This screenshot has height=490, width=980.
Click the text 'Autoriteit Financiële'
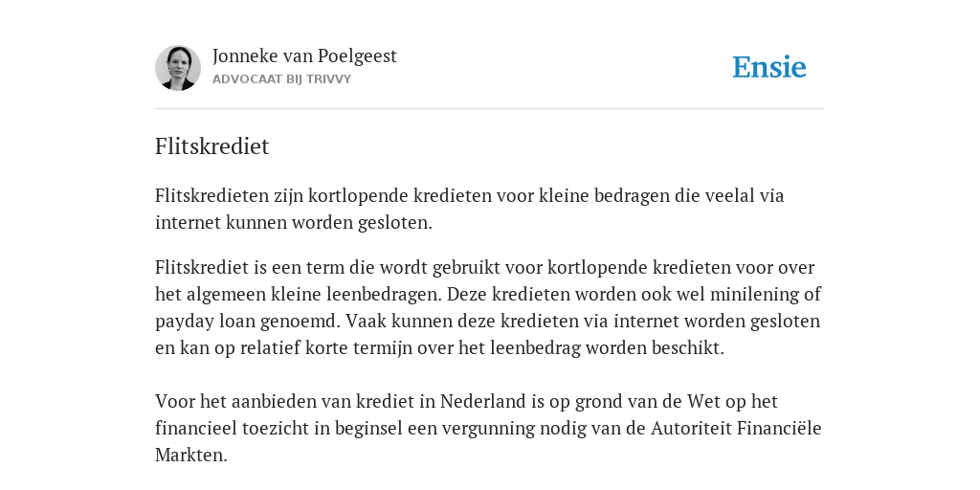[x=736, y=428]
